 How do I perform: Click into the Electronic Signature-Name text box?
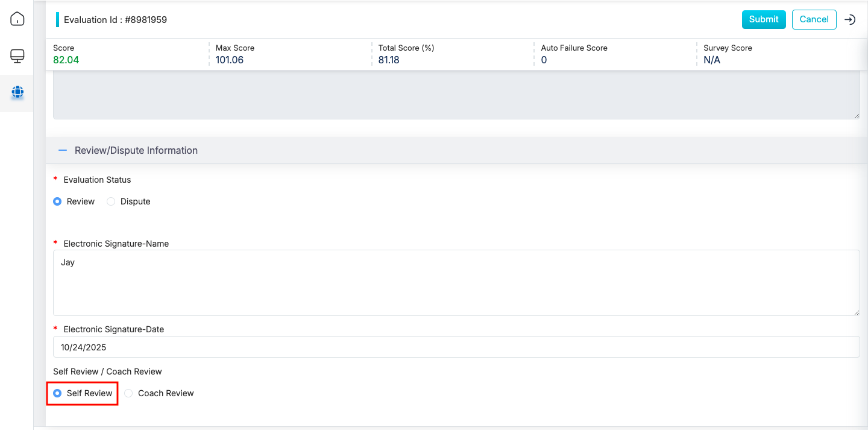tap(456, 282)
